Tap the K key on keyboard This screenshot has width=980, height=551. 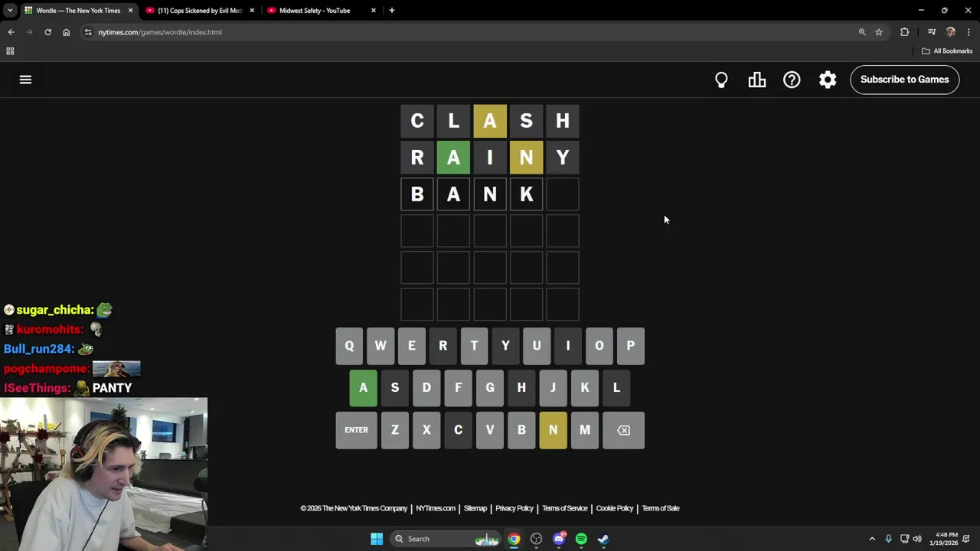(585, 388)
